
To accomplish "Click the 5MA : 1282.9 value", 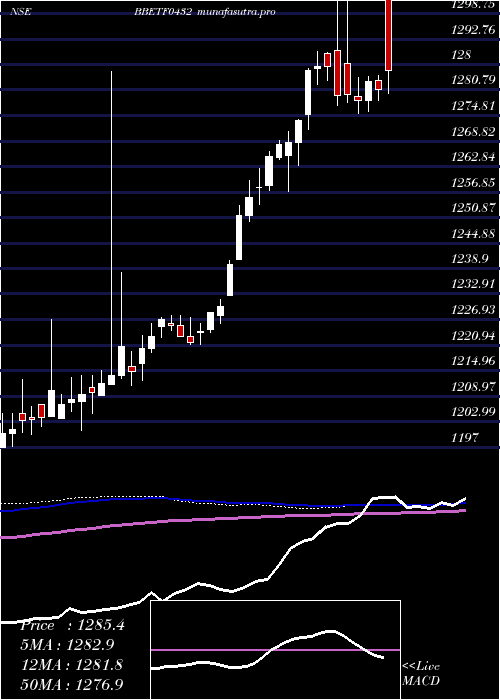I will [x=67, y=645].
